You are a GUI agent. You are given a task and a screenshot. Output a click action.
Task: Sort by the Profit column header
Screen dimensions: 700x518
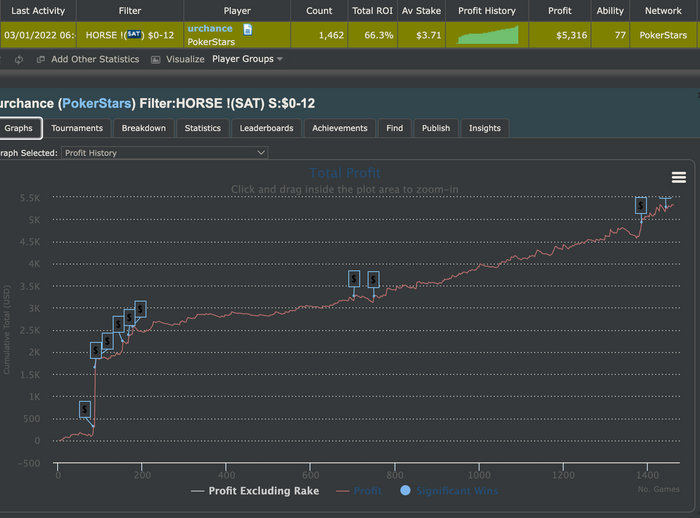pyautogui.click(x=560, y=11)
